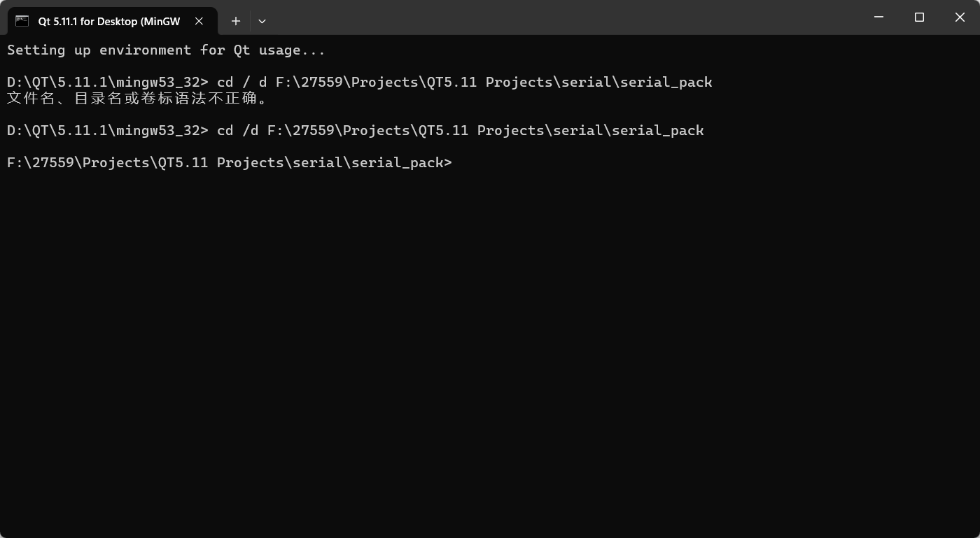Screen dimensions: 980x538
Task: Click the first D:\QT\5.11.1\mingw53_32> prompt
Action: (108, 82)
